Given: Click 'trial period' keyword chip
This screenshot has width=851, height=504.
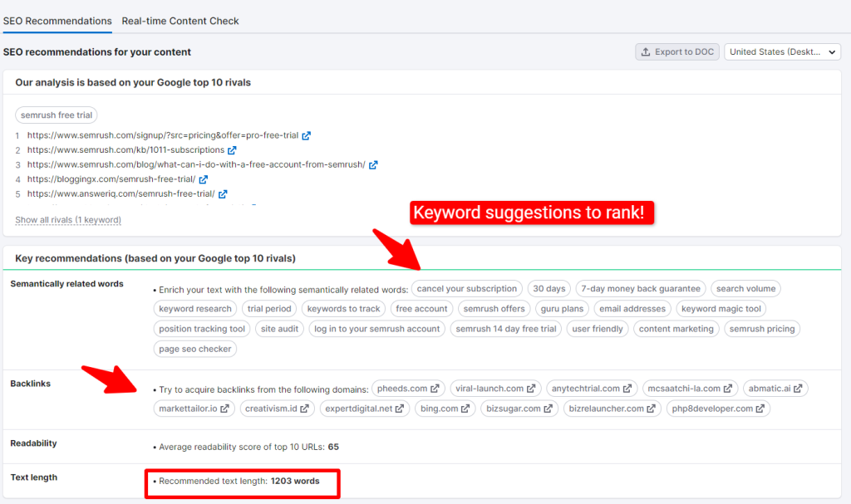Looking at the screenshot, I should tap(269, 309).
